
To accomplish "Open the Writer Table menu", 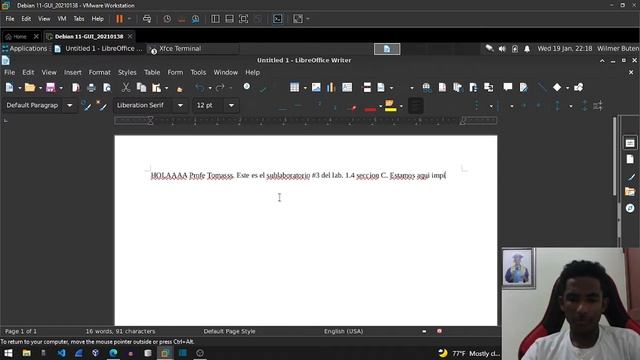I will tap(152, 72).
